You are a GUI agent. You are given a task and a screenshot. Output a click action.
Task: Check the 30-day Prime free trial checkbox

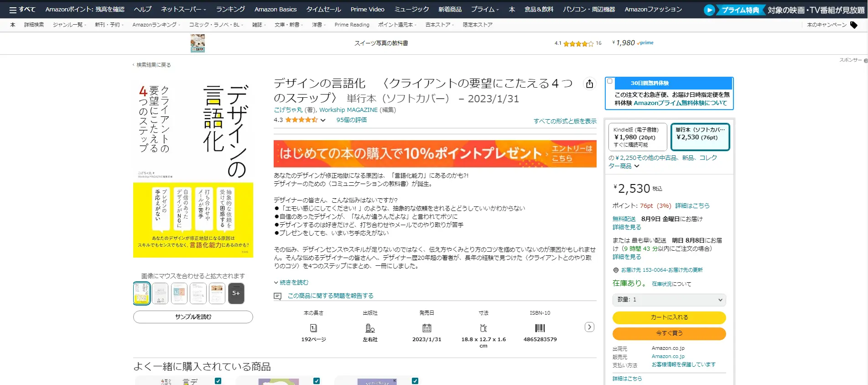[610, 81]
